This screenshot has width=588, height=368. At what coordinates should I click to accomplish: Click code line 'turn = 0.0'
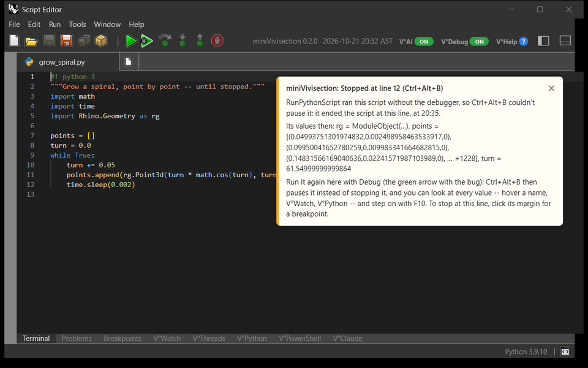[71, 145]
